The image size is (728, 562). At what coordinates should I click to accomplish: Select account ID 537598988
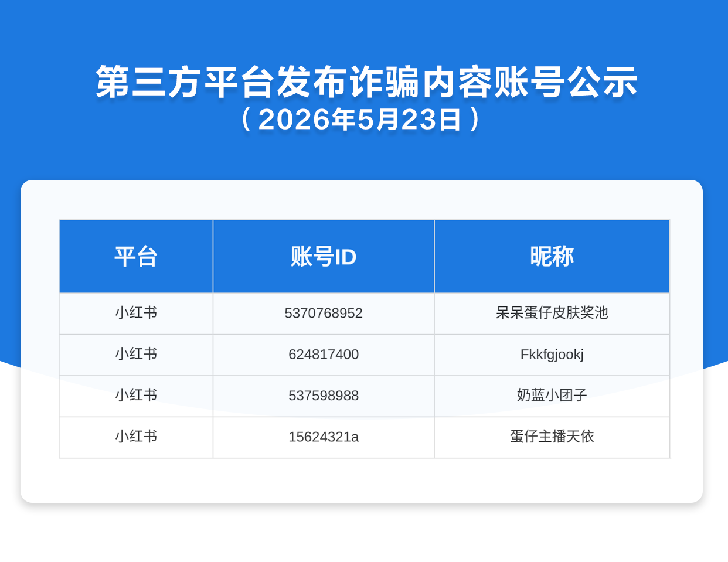[324, 396]
